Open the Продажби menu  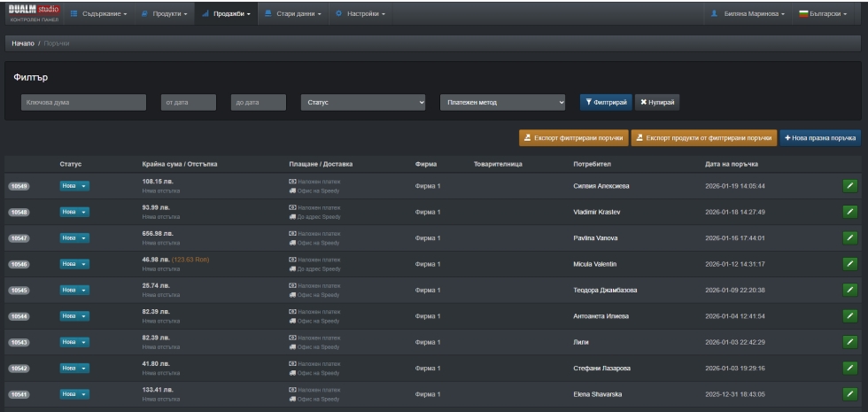[229, 13]
